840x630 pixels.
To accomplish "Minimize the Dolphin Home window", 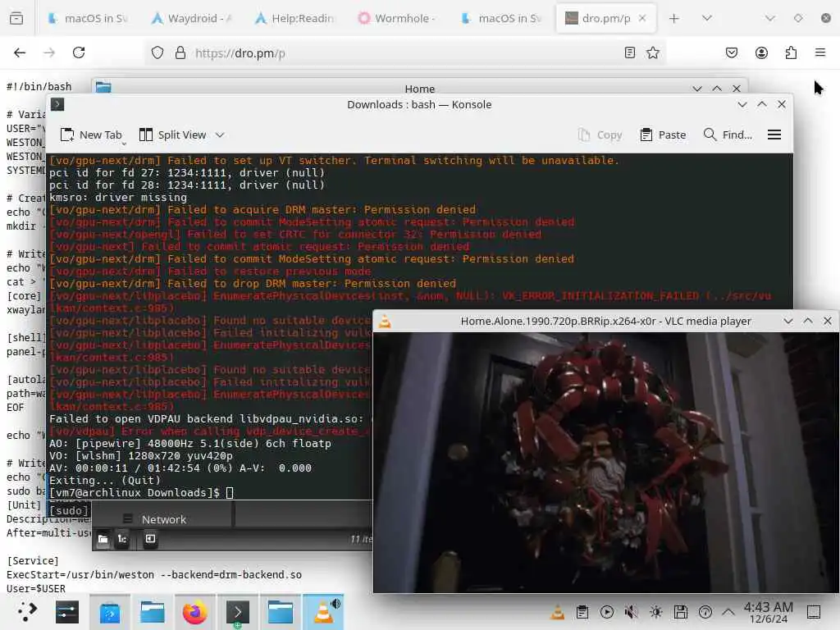I will pyautogui.click(x=697, y=89).
